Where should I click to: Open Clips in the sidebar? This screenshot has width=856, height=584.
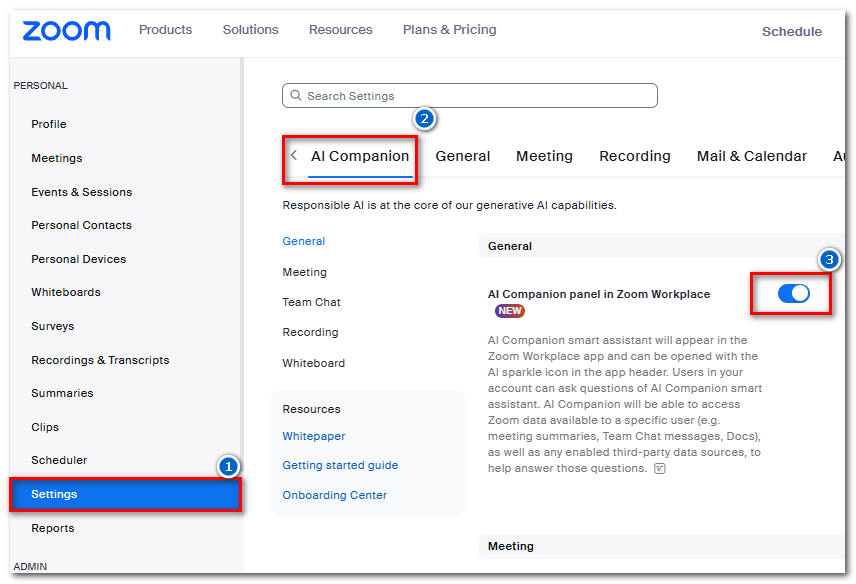pos(45,427)
